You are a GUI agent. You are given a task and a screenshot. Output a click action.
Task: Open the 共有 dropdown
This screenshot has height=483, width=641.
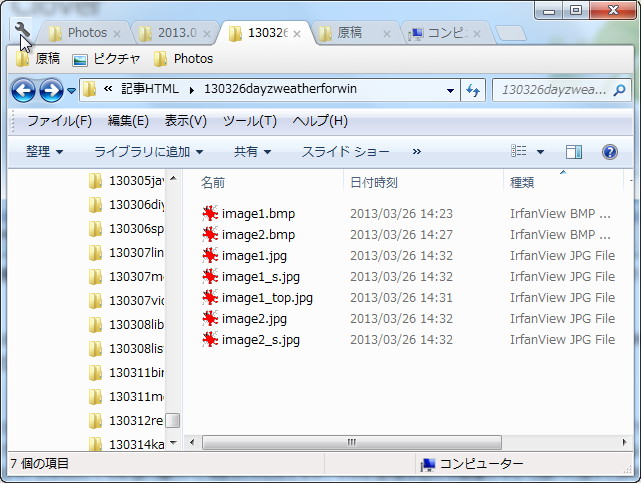pyautogui.click(x=252, y=152)
